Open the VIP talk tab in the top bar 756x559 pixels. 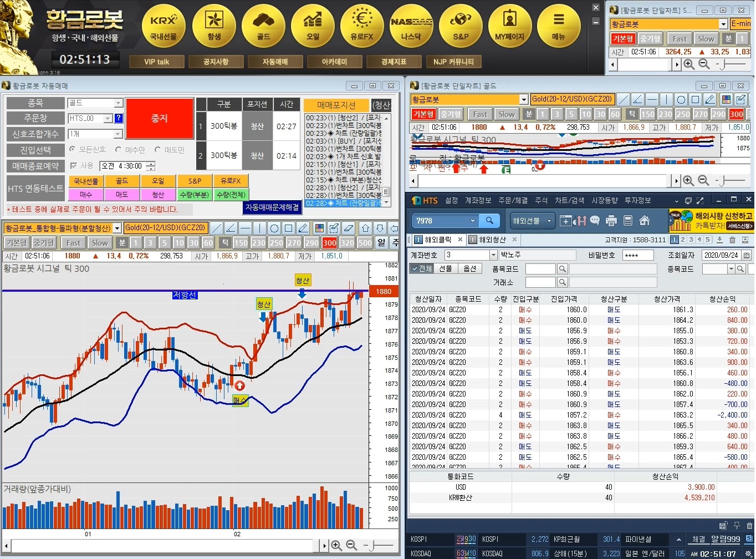pyautogui.click(x=156, y=62)
